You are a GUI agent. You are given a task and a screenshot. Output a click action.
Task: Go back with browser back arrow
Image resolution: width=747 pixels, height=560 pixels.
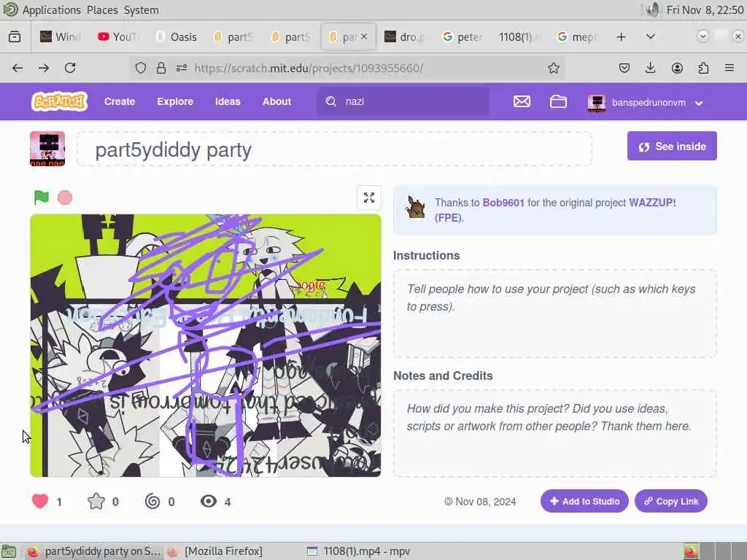[18, 68]
